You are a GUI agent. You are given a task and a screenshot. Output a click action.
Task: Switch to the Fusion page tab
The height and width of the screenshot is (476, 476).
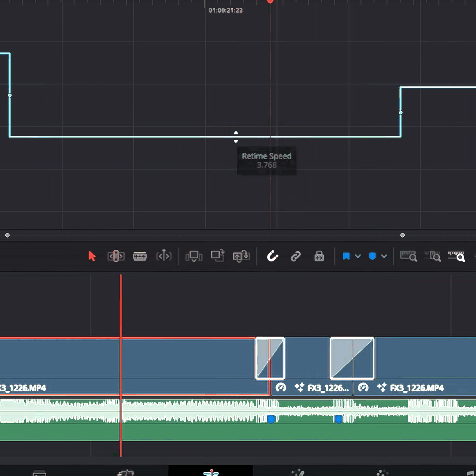[297, 472]
